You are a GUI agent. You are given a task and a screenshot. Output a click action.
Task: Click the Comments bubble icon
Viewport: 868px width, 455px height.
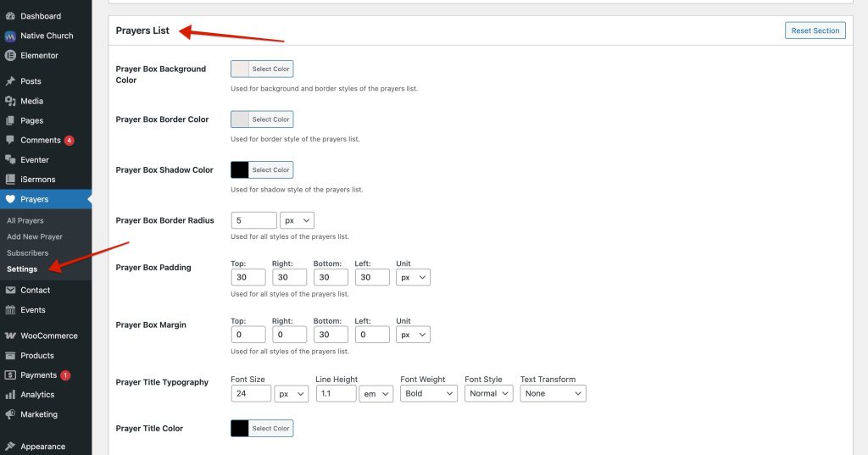tap(10, 140)
